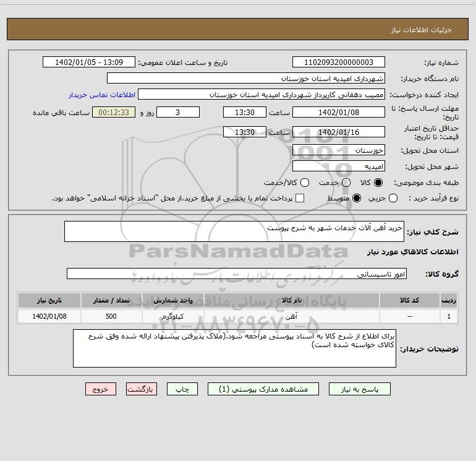The image size is (476, 461).
Task: Click the buyer organization name field
Action: tap(246, 79)
